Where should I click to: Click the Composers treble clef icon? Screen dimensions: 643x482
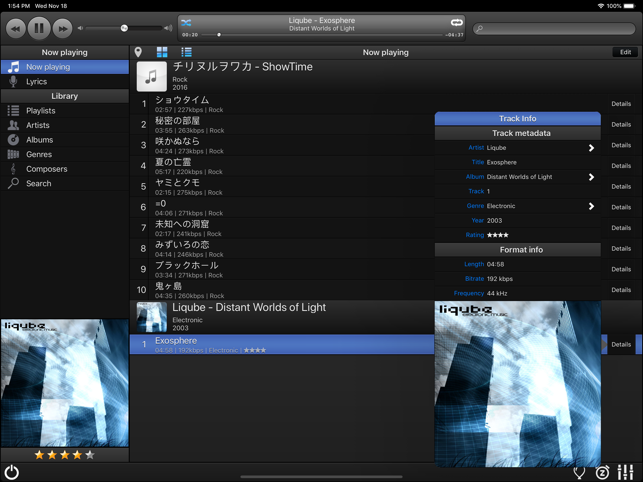(14, 169)
